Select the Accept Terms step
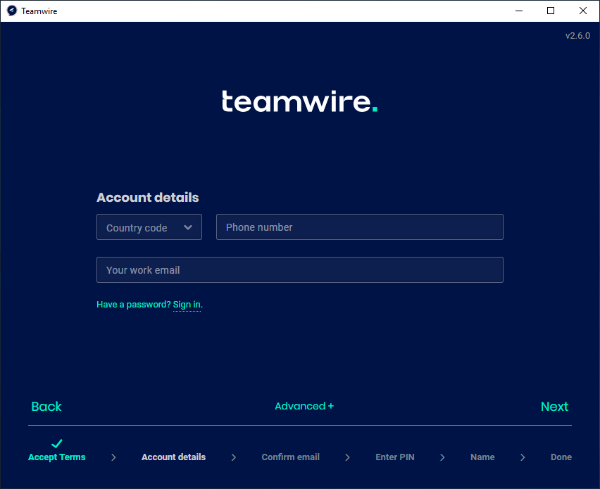Image resolution: width=600 pixels, height=489 pixels. 57,457
